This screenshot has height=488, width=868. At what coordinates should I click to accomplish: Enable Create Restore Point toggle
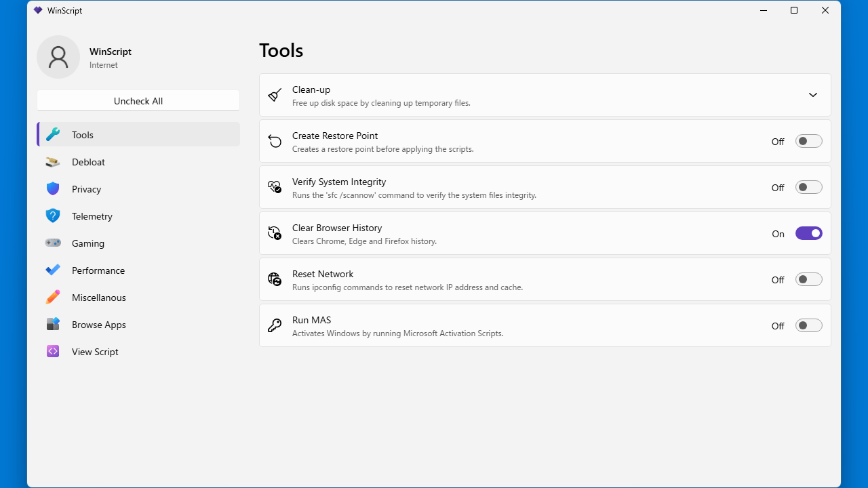(x=808, y=141)
